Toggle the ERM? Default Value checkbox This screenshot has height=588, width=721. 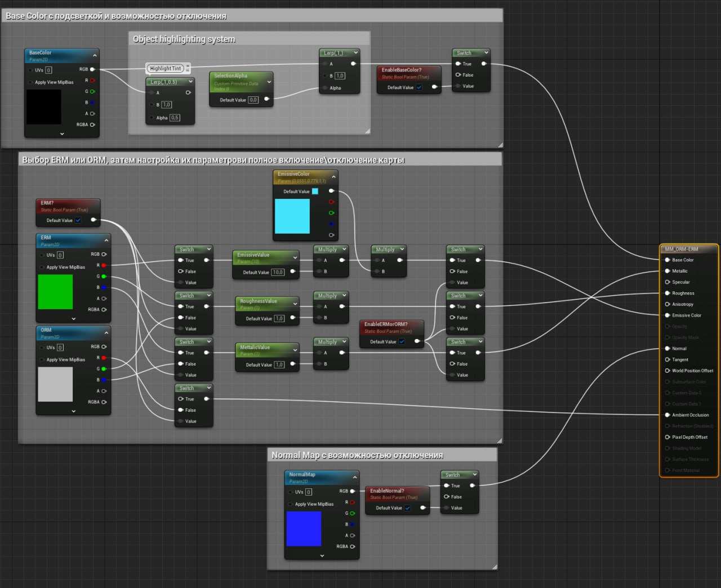[78, 220]
